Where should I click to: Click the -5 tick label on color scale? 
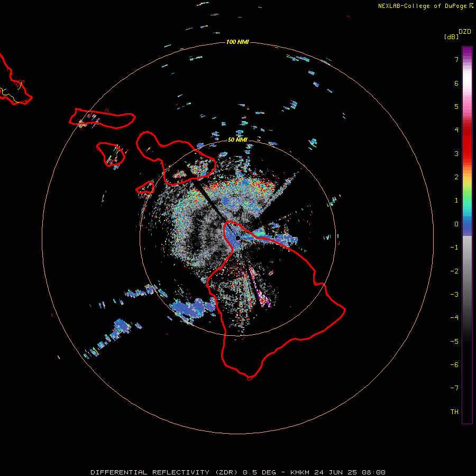tap(454, 342)
